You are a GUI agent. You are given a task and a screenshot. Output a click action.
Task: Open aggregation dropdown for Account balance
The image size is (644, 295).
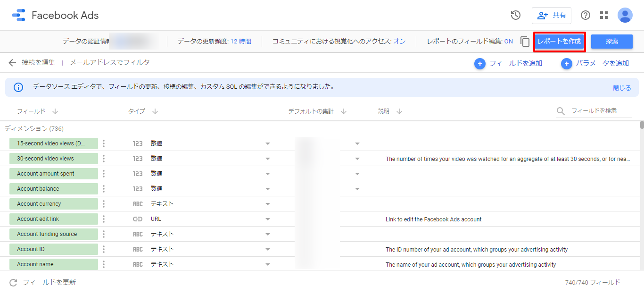tap(357, 189)
